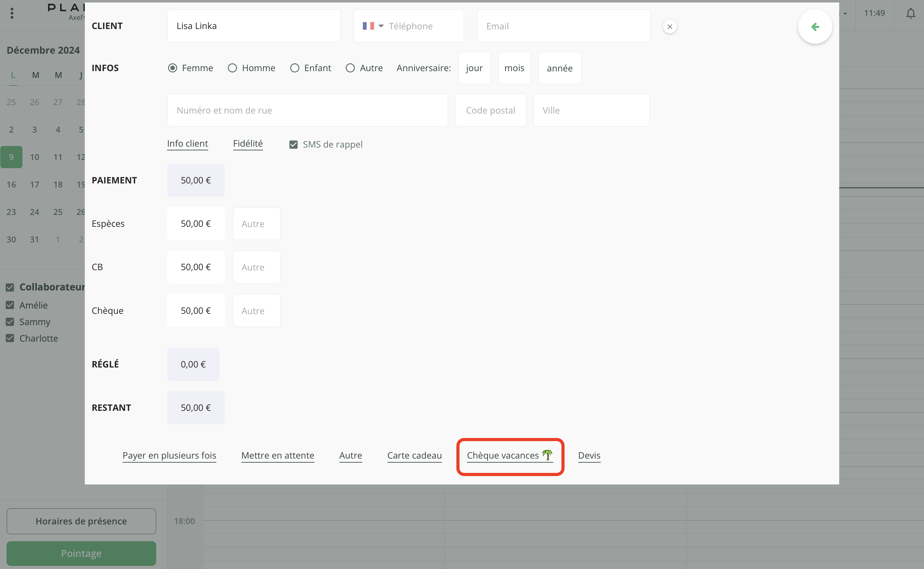
Task: Open the birthday mois selector
Action: (514, 68)
